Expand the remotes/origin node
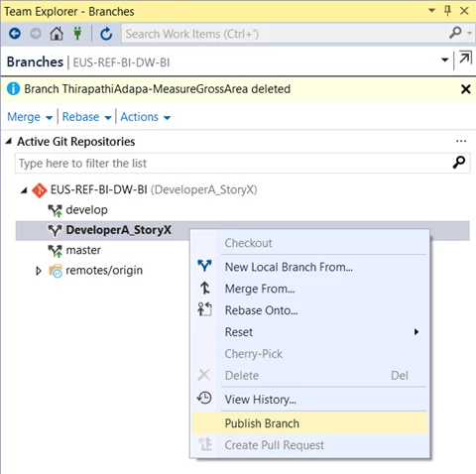 tap(39, 271)
